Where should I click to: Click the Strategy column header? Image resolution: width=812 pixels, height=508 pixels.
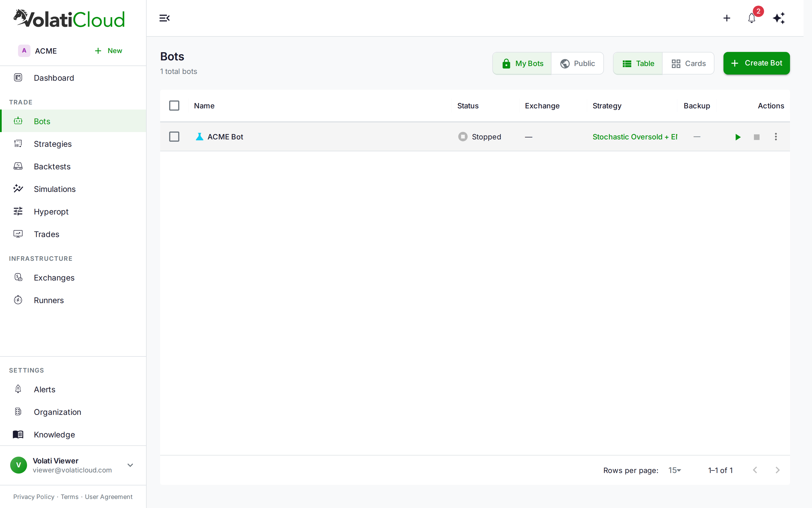pyautogui.click(x=607, y=106)
